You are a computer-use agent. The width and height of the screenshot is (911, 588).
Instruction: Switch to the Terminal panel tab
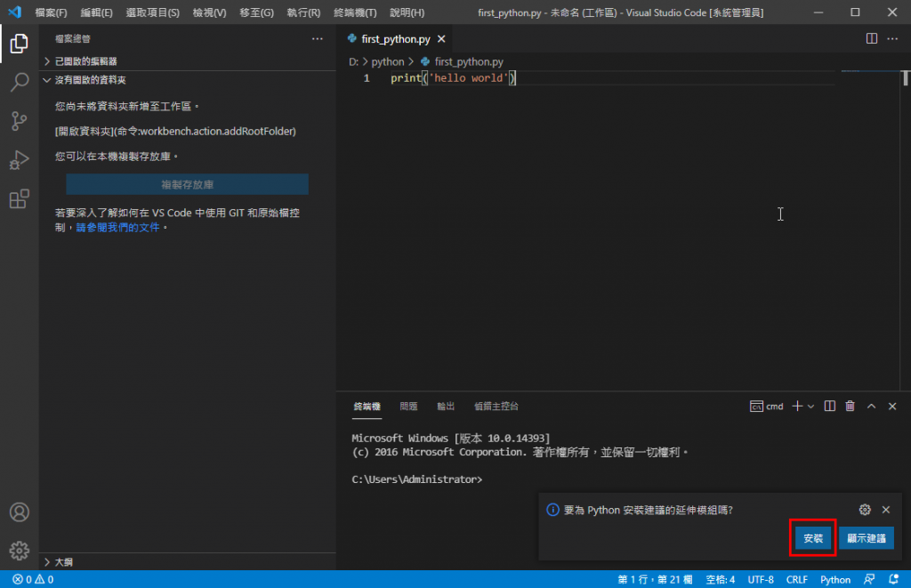pyautogui.click(x=367, y=407)
